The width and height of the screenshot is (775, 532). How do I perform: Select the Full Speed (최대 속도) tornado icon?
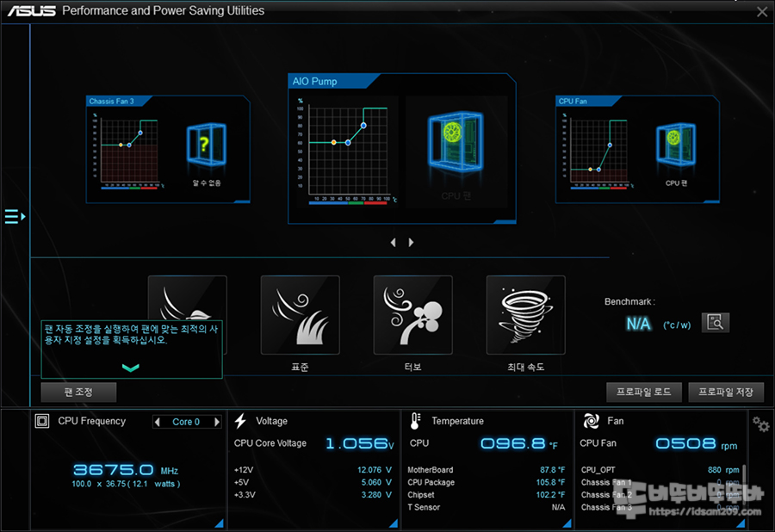(x=526, y=315)
